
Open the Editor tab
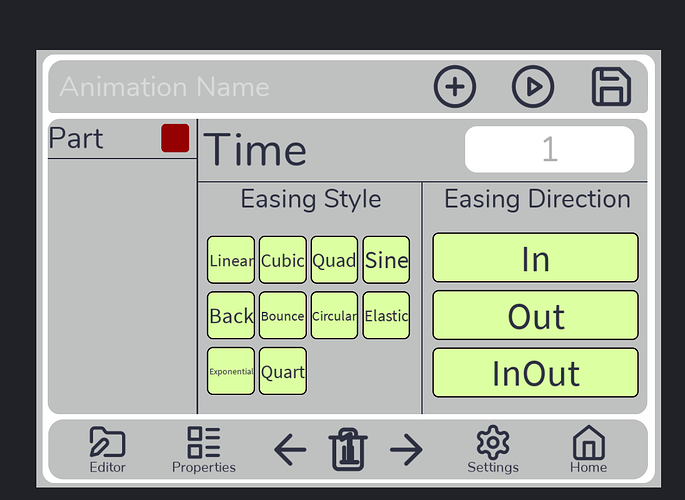[107, 449]
